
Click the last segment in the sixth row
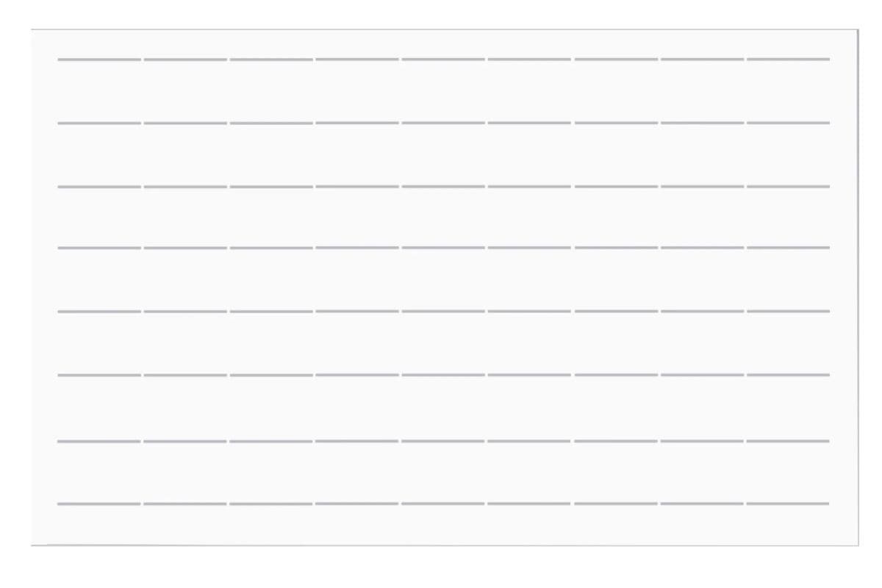coord(788,376)
